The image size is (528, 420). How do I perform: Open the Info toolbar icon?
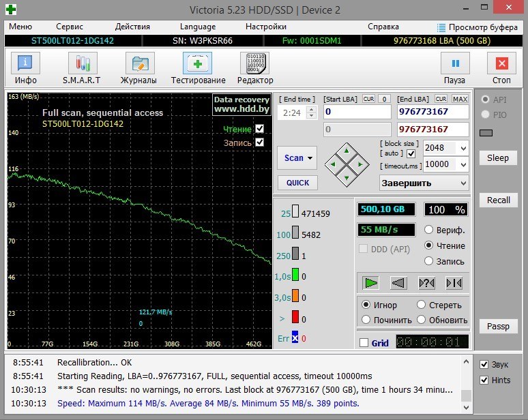pos(25,64)
